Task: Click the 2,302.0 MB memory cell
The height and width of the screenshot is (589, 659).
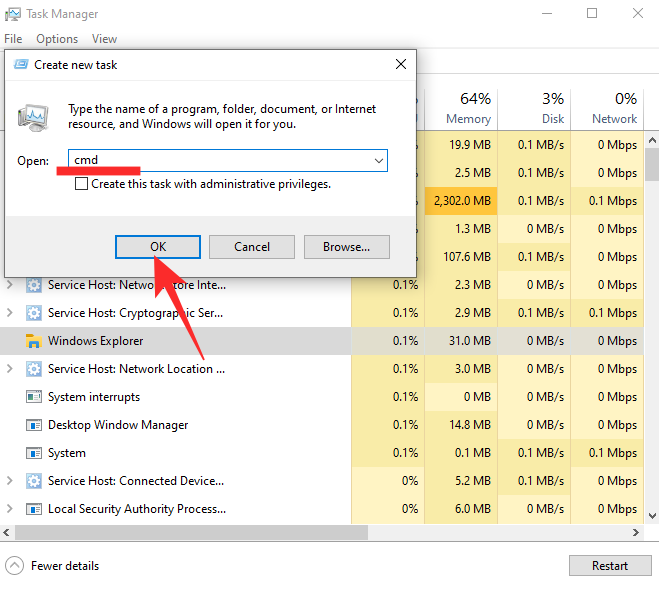Action: (x=461, y=201)
